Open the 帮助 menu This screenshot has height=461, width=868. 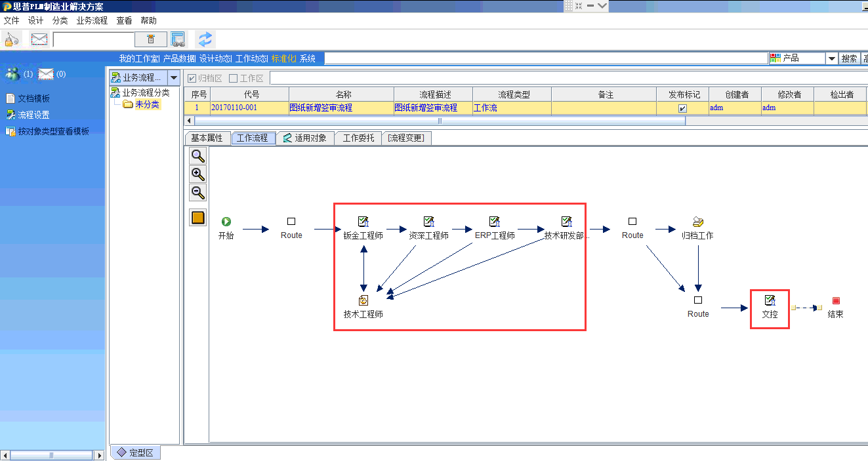148,20
